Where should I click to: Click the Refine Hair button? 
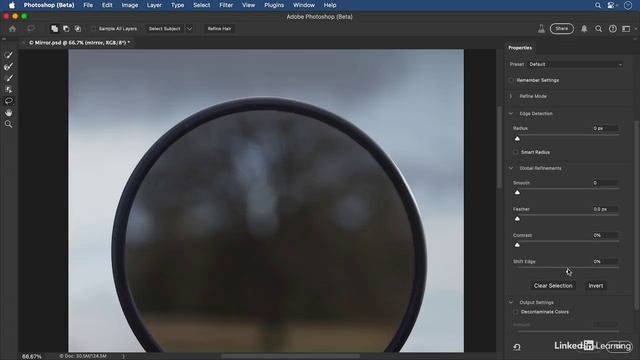(219, 29)
